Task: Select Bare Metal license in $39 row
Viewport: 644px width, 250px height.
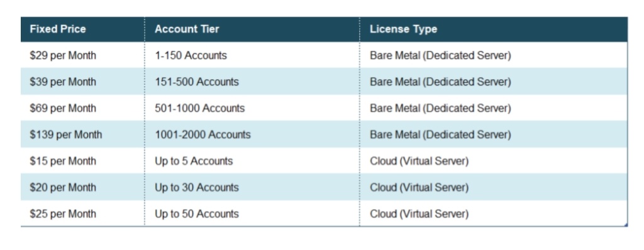Action: [x=493, y=82]
